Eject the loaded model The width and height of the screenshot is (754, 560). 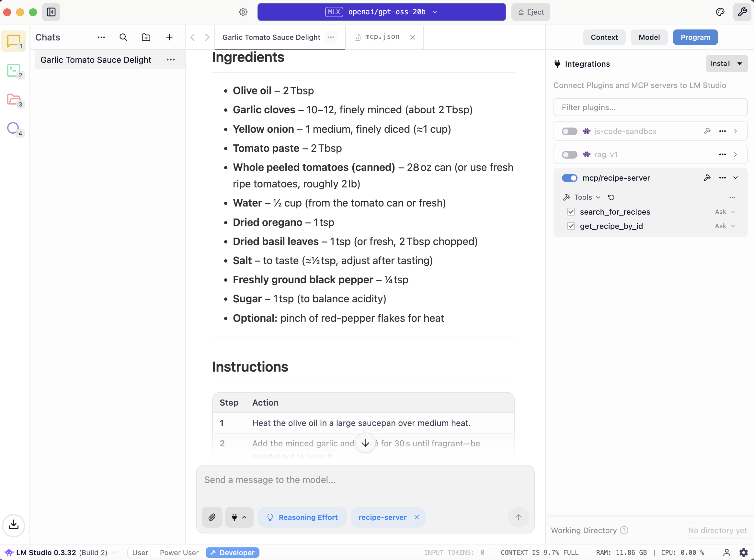[x=530, y=12]
